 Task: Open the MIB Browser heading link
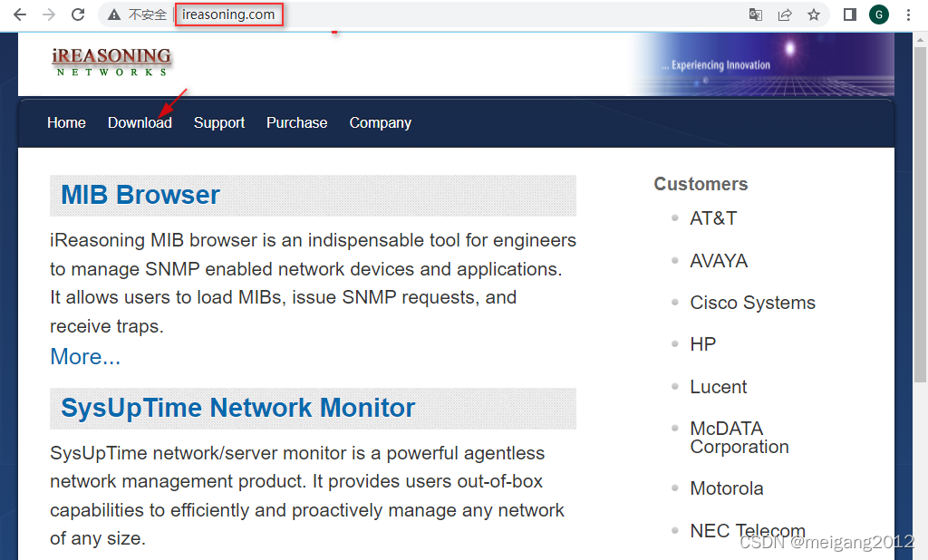click(140, 195)
